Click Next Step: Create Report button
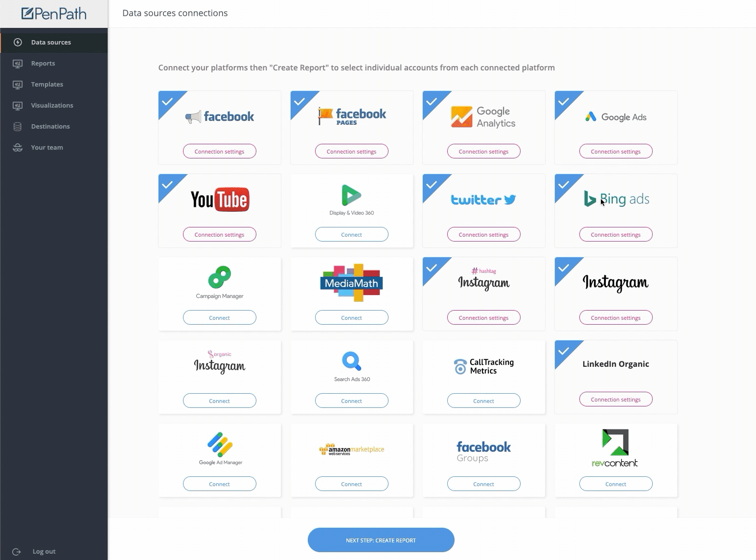 pyautogui.click(x=381, y=540)
